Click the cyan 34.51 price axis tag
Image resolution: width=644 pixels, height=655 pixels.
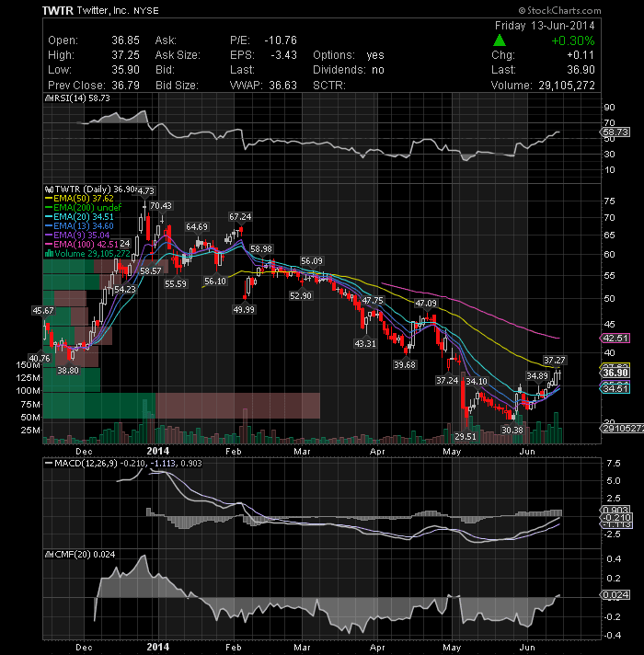tap(615, 388)
